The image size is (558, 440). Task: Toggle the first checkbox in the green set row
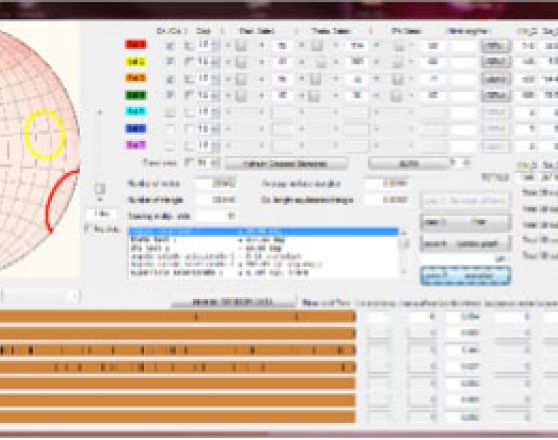click(170, 95)
